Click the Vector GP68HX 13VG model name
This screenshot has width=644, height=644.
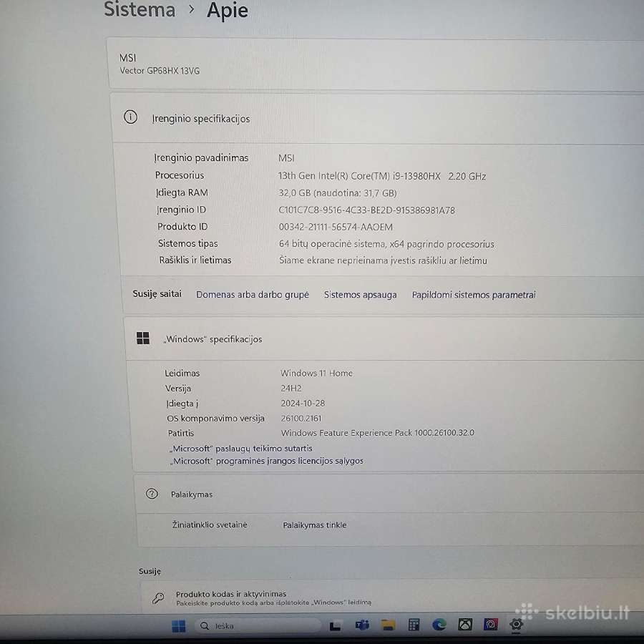[160, 71]
